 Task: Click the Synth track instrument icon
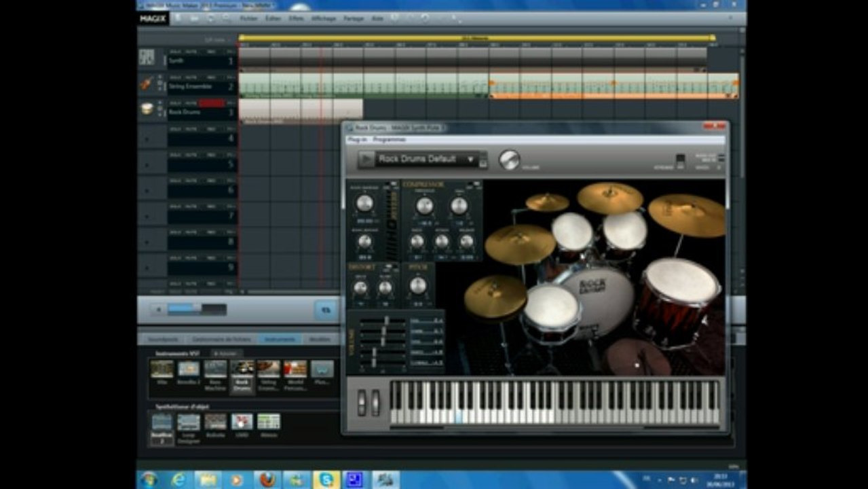tap(147, 57)
